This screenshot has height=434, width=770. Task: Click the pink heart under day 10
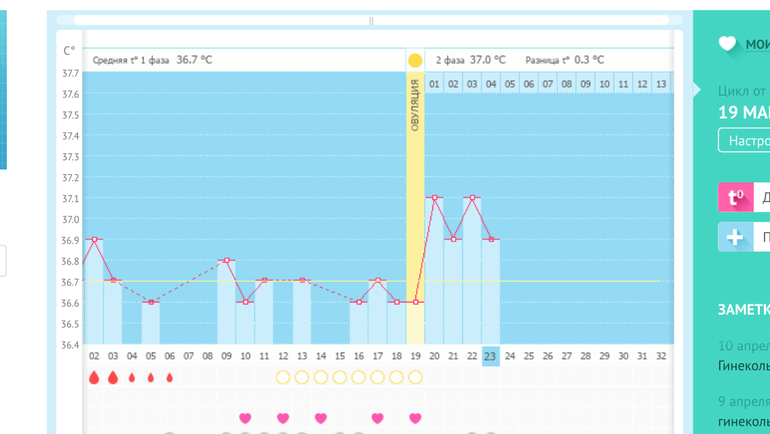[245, 418]
